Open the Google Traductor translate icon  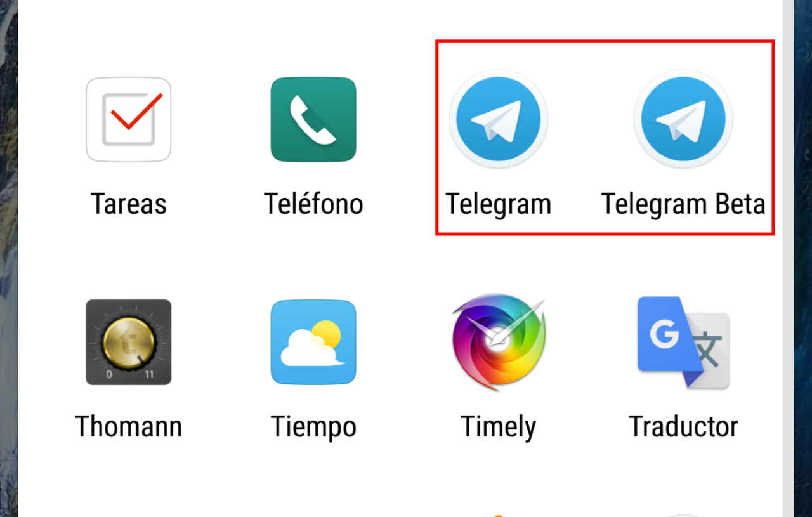(683, 342)
